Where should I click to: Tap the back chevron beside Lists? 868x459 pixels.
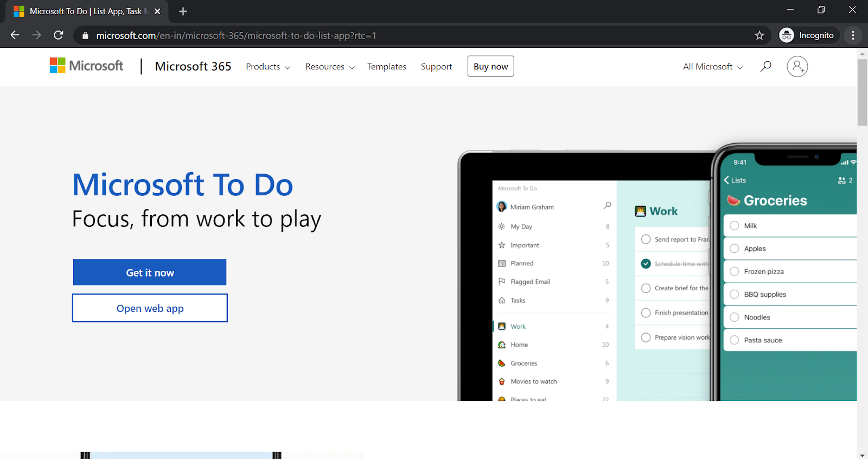click(x=726, y=180)
